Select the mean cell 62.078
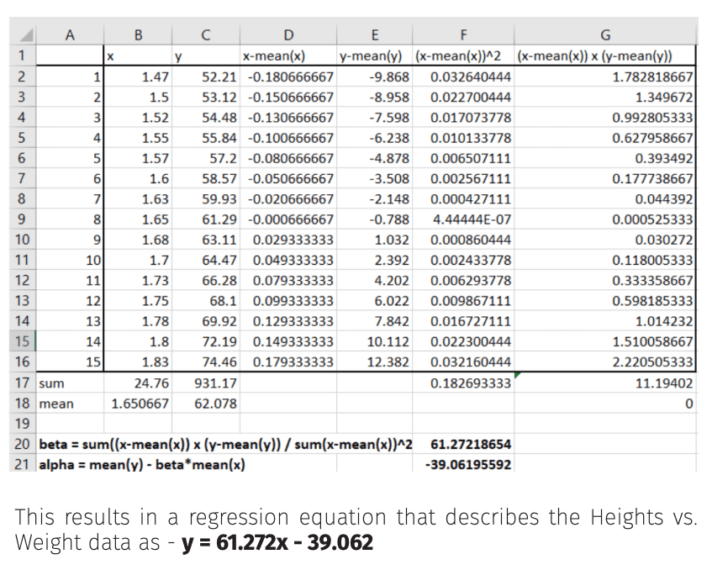 (206, 404)
